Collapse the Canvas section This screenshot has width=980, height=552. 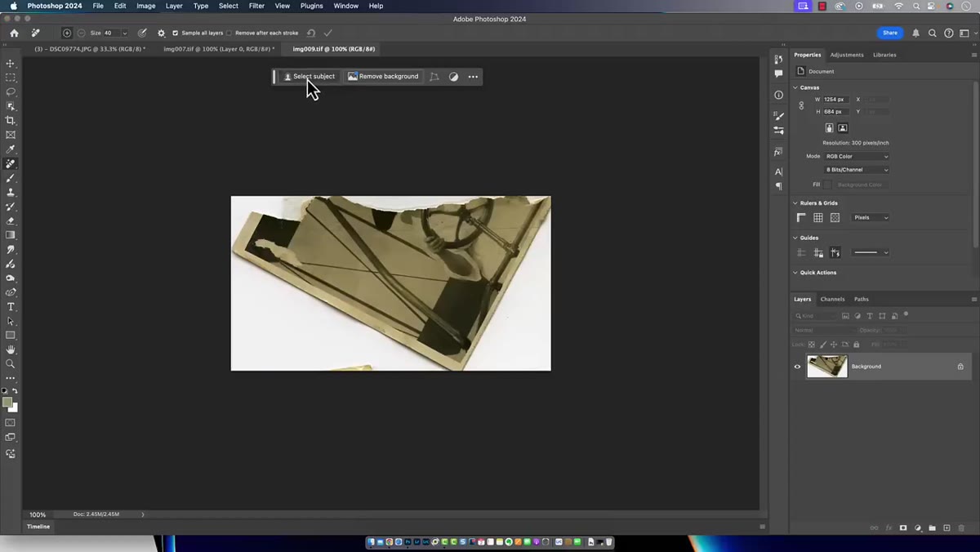click(796, 87)
